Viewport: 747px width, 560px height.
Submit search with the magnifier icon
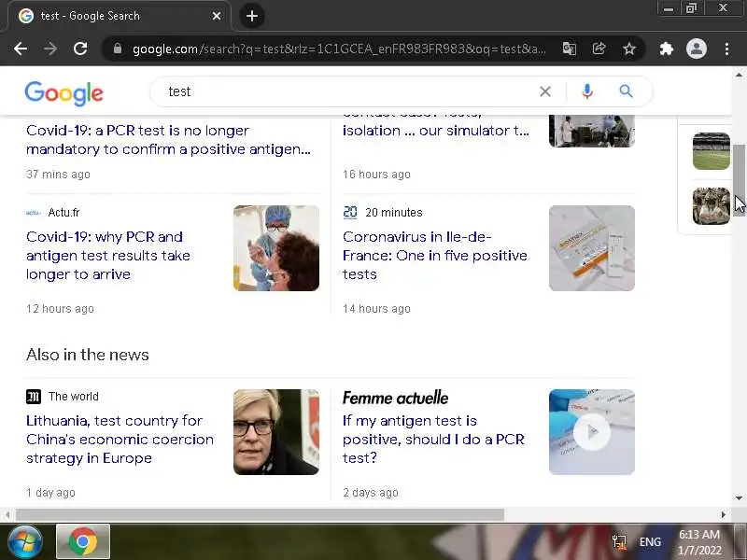click(626, 91)
